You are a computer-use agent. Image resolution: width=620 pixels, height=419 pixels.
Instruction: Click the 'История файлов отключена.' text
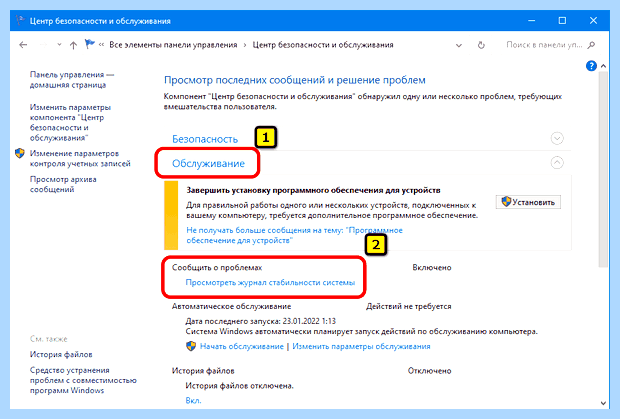(240, 386)
